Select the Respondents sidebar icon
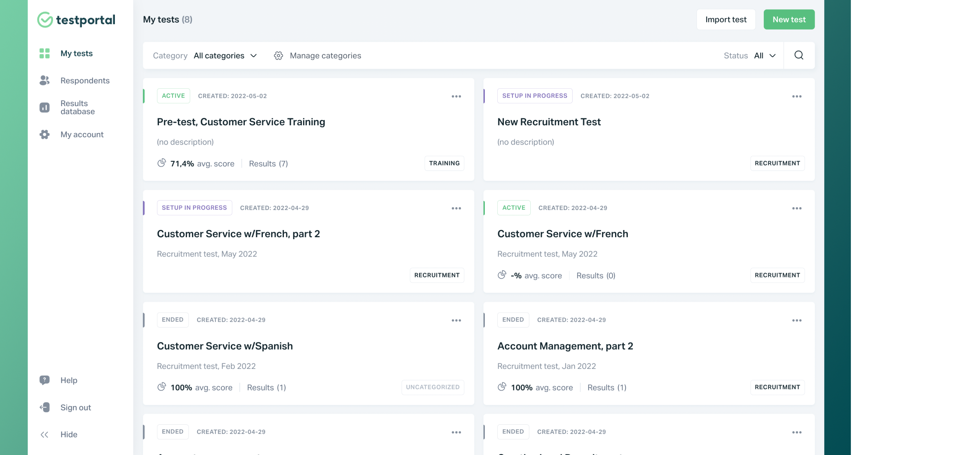The height and width of the screenshot is (455, 980). pyautogui.click(x=44, y=80)
